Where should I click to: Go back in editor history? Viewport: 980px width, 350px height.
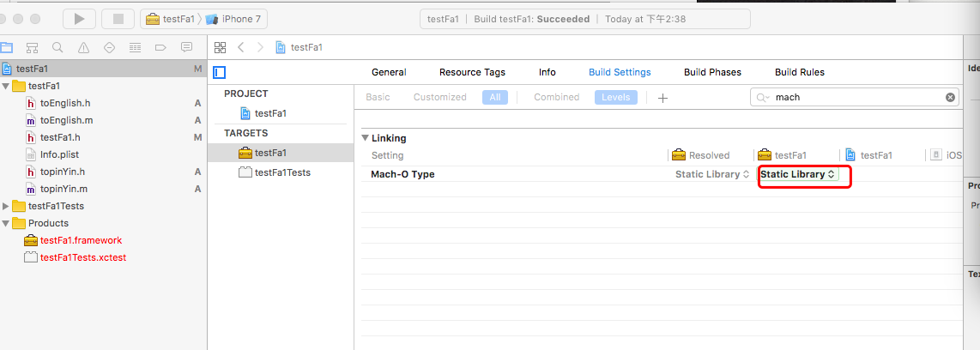(x=240, y=47)
